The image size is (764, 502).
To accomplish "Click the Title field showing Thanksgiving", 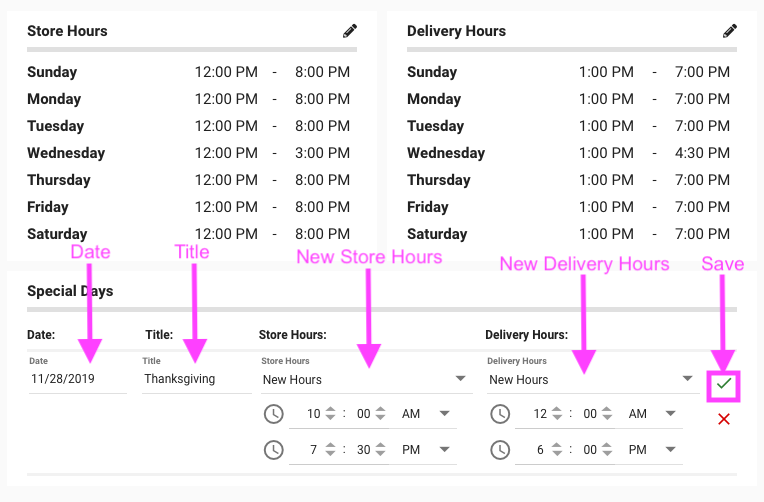I will [196, 379].
